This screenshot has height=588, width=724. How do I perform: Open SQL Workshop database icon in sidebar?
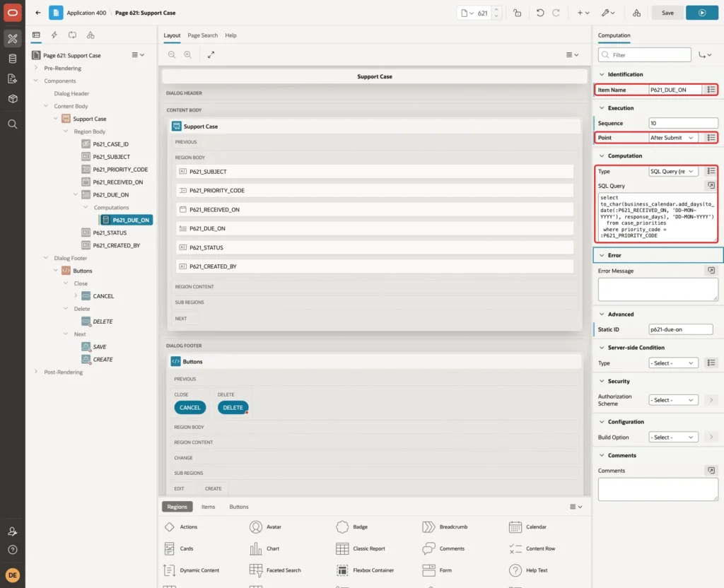[x=13, y=59]
